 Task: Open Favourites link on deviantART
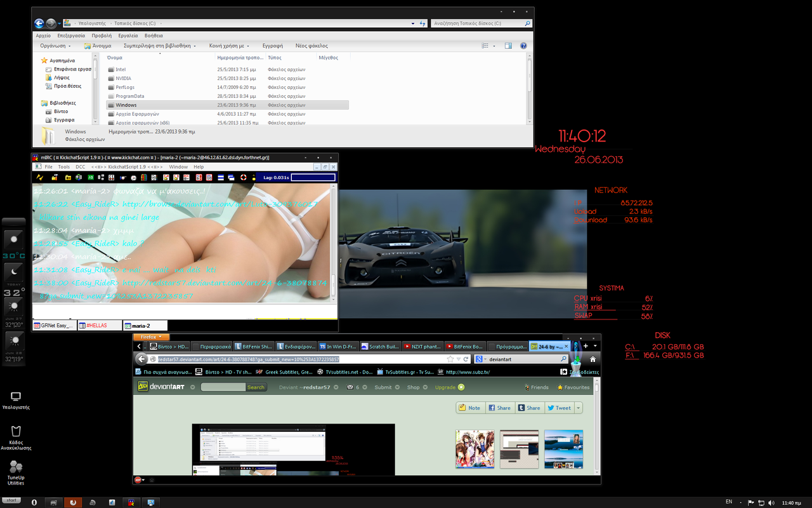pos(573,387)
